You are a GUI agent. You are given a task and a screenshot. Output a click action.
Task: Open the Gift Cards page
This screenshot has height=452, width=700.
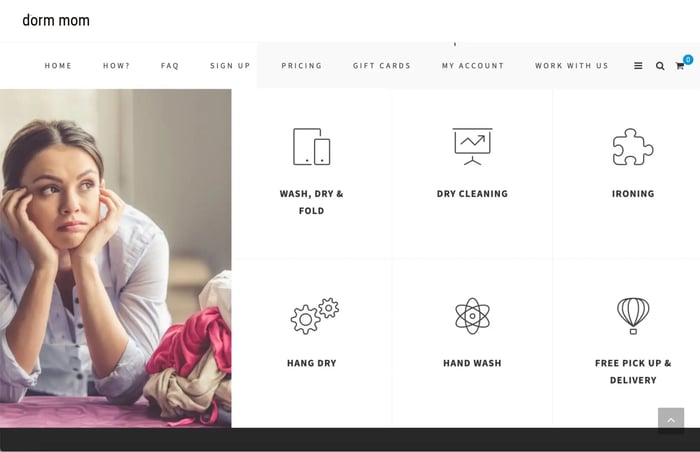point(382,66)
